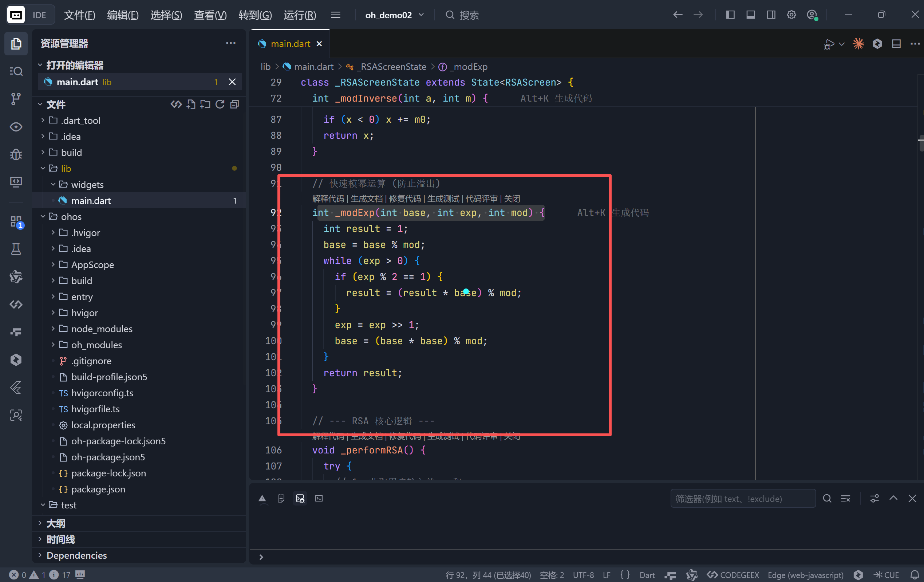Viewport: 924px width, 582px height.
Task: Open the Source Control view in activity bar
Action: (x=16, y=99)
